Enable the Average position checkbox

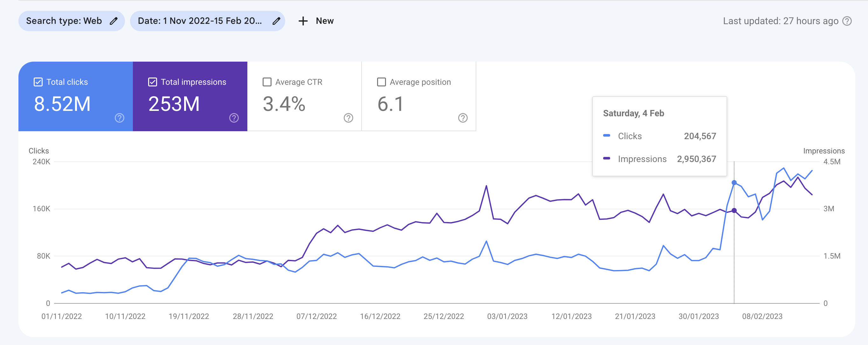pos(382,82)
